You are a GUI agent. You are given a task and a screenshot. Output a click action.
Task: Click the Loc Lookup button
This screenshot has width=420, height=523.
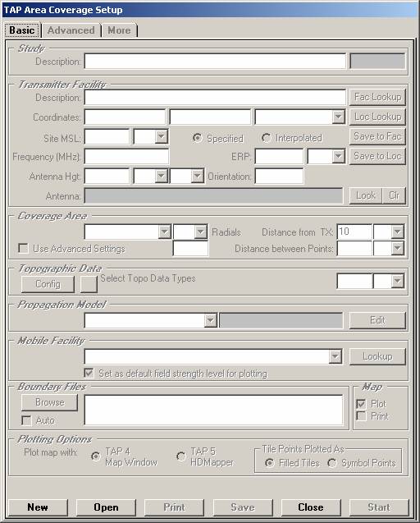click(377, 117)
